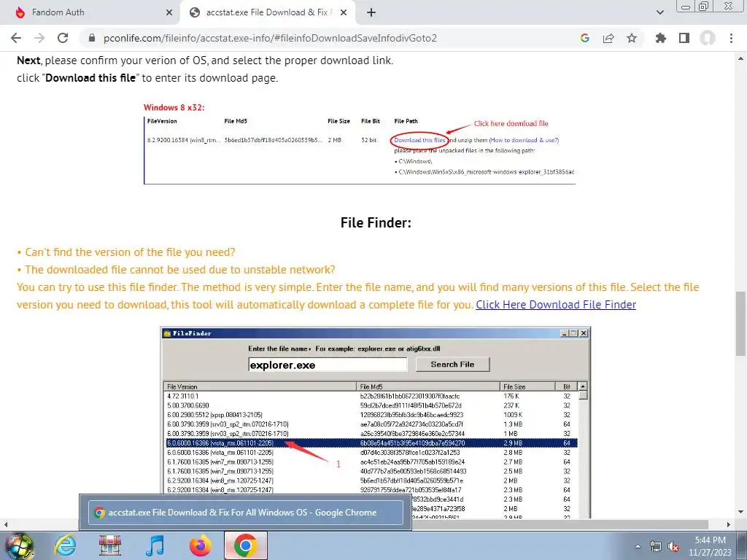Open the Extensions puzzle menu
Image resolution: width=747 pixels, height=560 pixels.
click(661, 38)
